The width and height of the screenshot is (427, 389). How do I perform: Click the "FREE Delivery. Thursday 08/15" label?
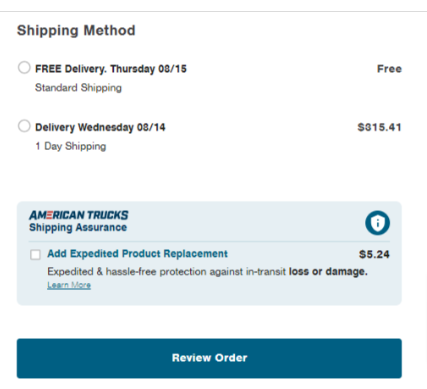coord(111,69)
